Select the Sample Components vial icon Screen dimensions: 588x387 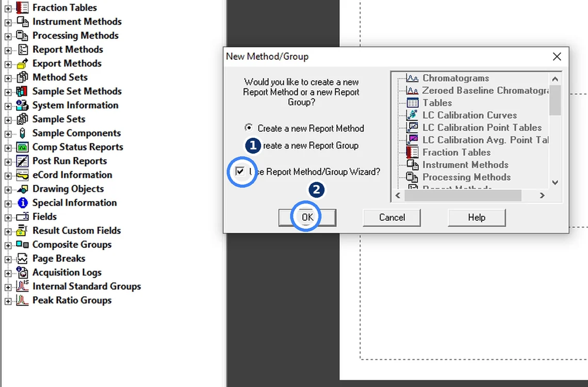click(23, 133)
